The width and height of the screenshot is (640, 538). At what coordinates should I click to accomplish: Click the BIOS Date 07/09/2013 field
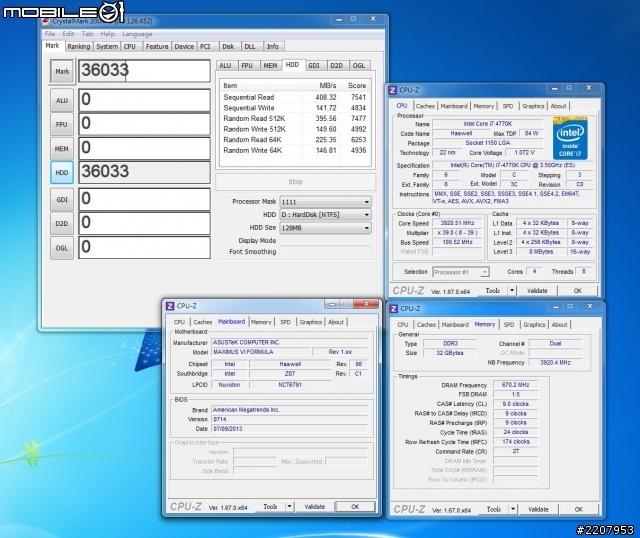289,429
